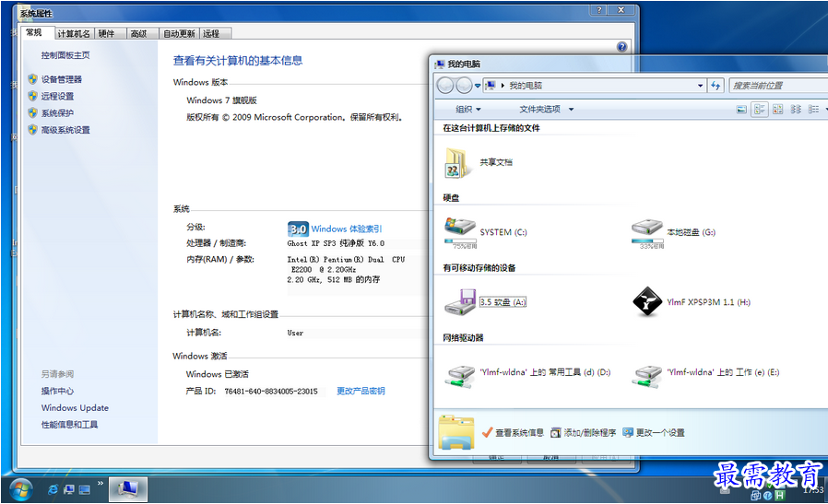Viewport: 828px width, 504px height.
Task: Toggle the preview pane icon
Action: (741, 110)
